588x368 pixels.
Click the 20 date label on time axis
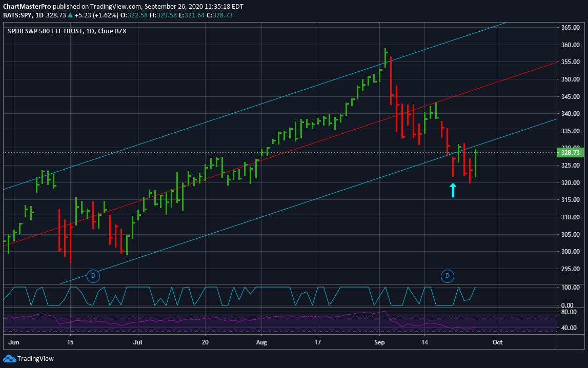pos(205,342)
